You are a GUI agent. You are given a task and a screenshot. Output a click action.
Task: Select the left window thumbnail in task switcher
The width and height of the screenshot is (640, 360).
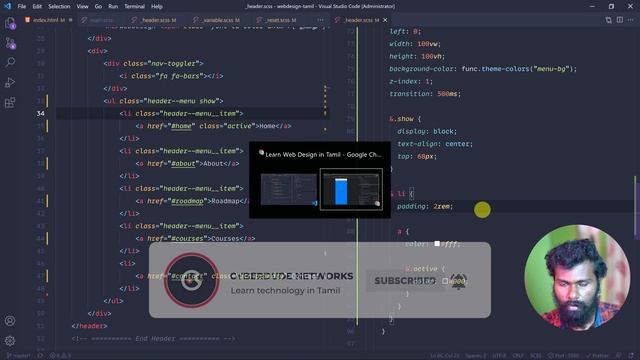(x=289, y=189)
